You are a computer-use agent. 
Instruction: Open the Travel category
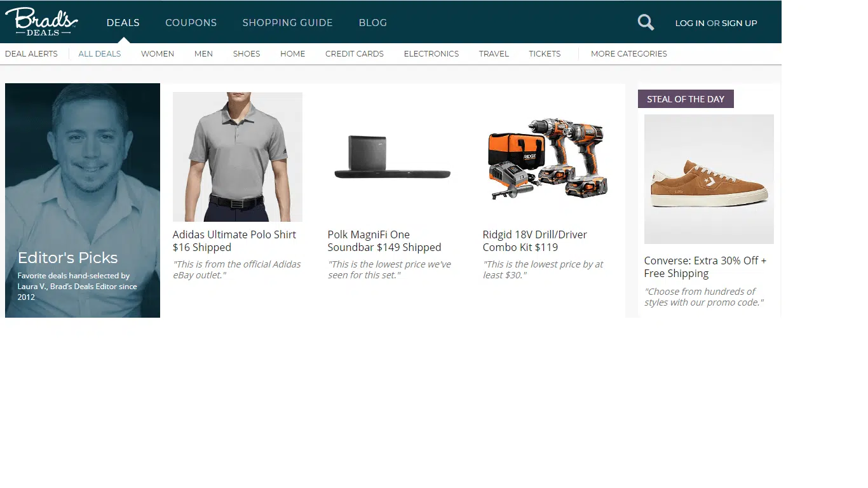tap(494, 54)
